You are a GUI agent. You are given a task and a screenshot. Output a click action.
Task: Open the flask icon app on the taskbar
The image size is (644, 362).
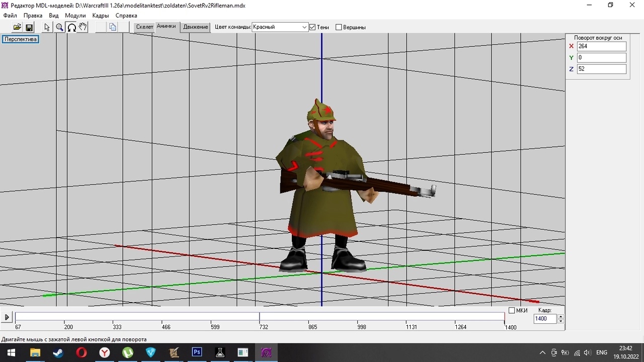220,352
